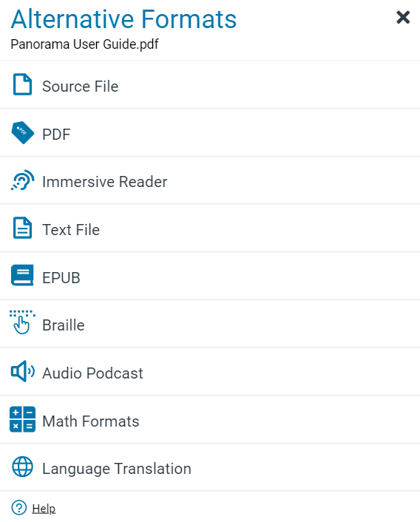Image resolution: width=420 pixels, height=522 pixels.
Task: Select the Text File label
Action: 71,230
